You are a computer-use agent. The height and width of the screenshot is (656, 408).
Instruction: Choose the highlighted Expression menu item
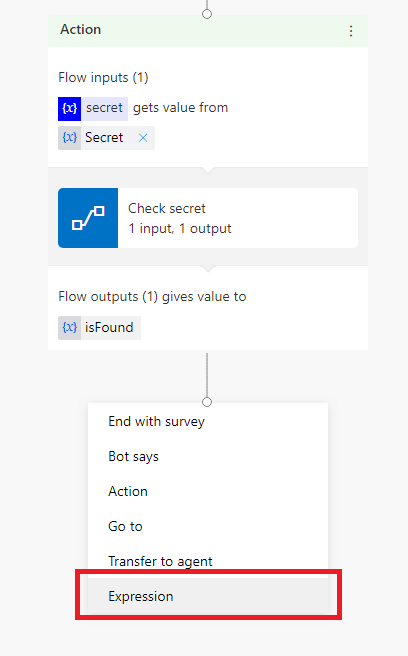pos(208,596)
